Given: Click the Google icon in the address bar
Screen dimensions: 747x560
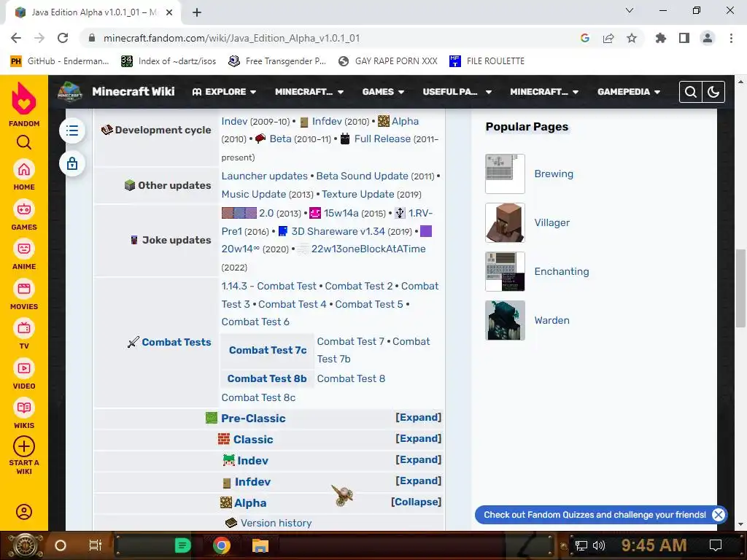Looking at the screenshot, I should [x=585, y=38].
